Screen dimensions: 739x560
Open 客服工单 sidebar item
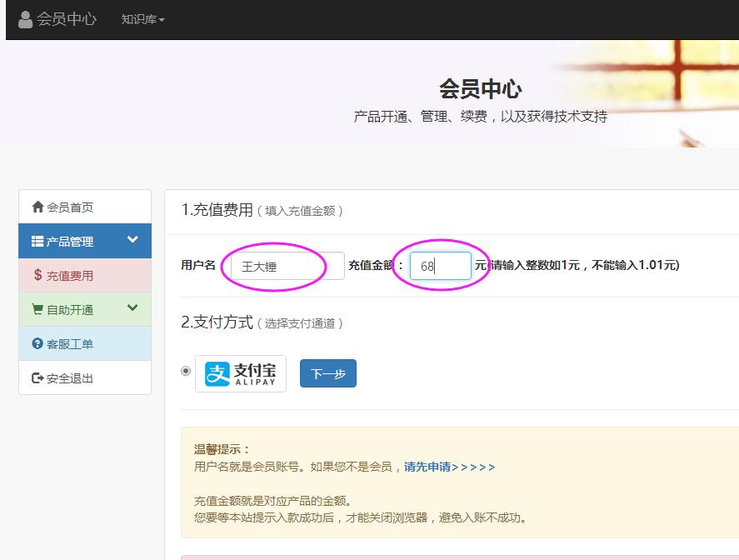coord(70,343)
